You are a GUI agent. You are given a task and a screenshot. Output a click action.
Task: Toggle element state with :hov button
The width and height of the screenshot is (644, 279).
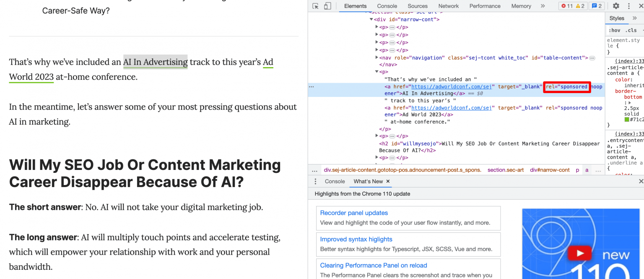[x=615, y=30]
